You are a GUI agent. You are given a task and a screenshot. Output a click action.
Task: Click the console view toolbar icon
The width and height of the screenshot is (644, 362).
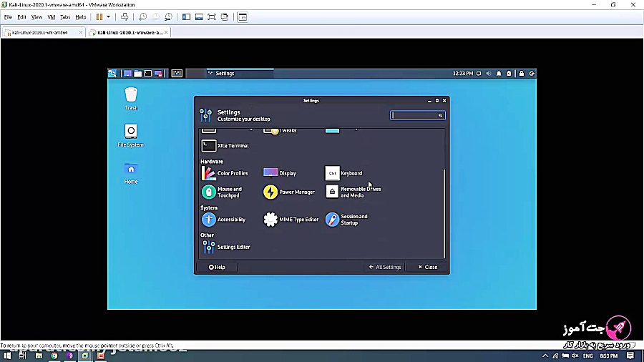coord(243,17)
